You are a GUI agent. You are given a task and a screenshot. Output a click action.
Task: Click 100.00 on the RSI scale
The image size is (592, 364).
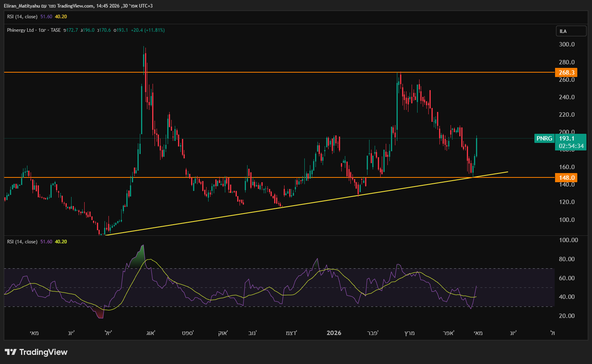pos(568,240)
